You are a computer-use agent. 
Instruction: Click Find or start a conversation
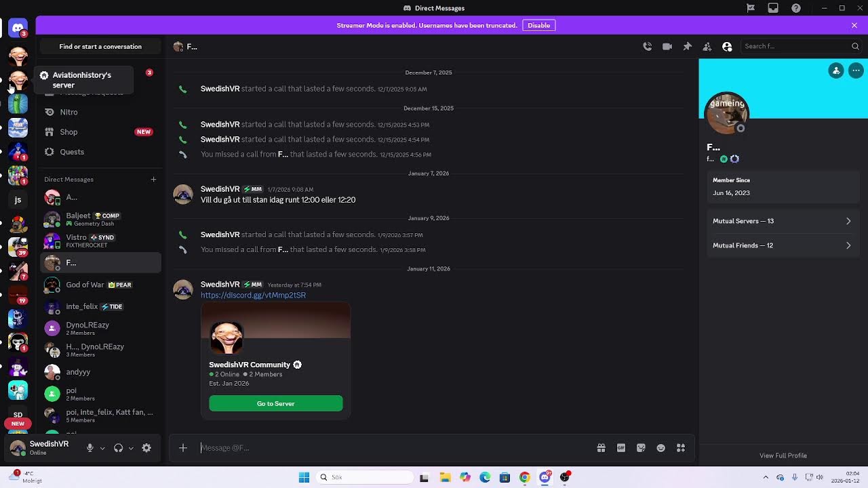(x=100, y=47)
